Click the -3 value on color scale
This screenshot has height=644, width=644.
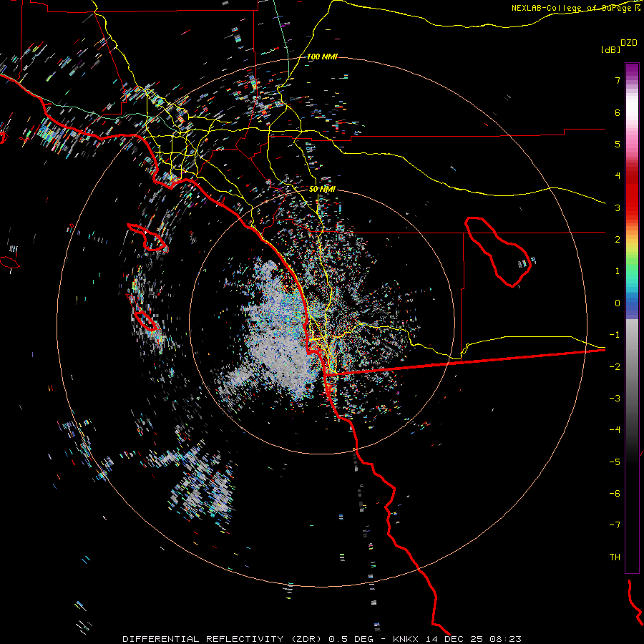point(615,399)
